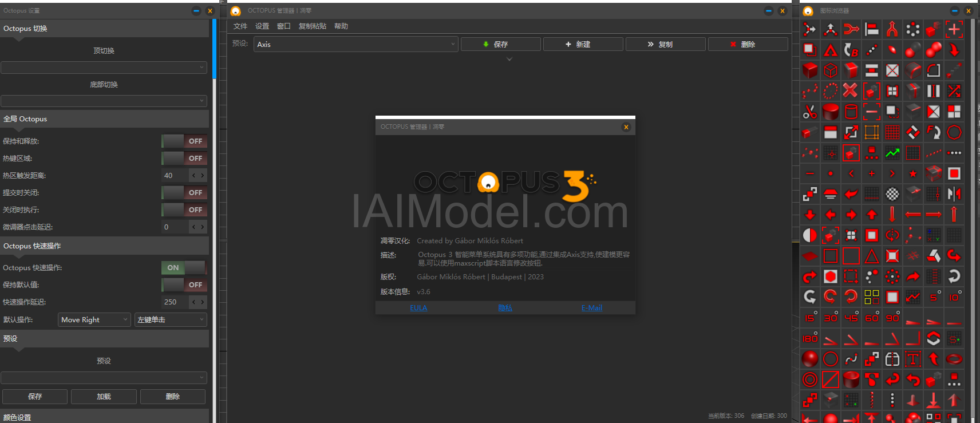The width and height of the screenshot is (980, 423).
Task: Select the wireframe cube outline icon
Action: point(831,70)
